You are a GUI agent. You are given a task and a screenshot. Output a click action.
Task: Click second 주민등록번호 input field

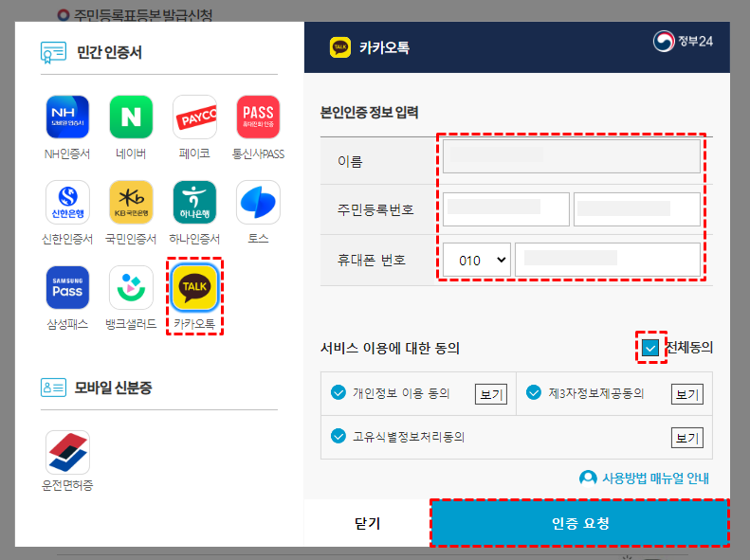(637, 209)
